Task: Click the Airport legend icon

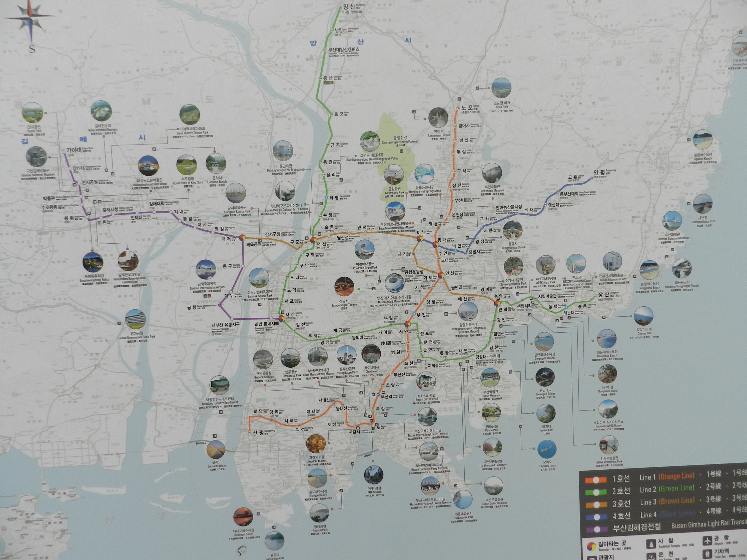Action: [707, 540]
